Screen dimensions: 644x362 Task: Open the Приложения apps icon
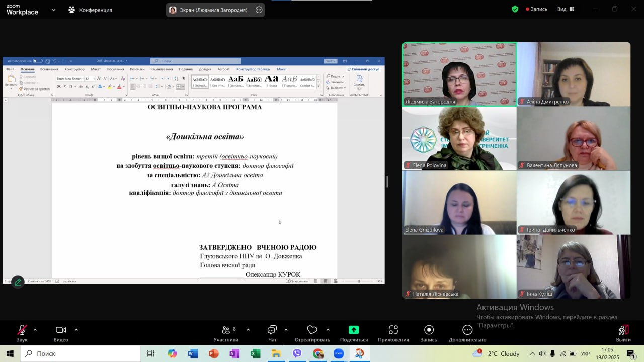tap(393, 330)
